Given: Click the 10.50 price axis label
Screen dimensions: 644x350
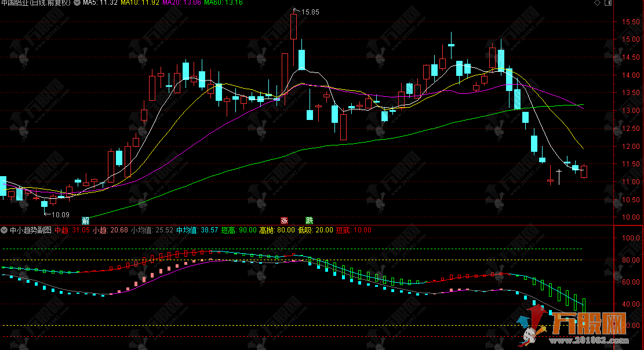Looking at the screenshot, I should (x=631, y=200).
